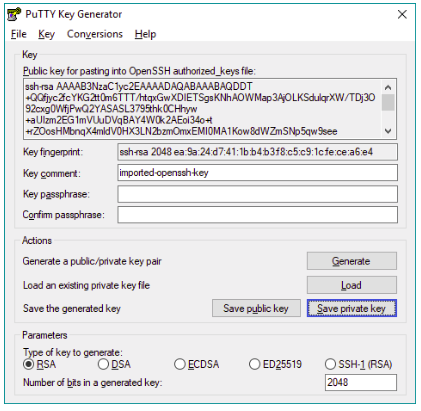The height and width of the screenshot is (411, 421).
Task: Select the RSA key type radio button
Action: tap(28, 364)
